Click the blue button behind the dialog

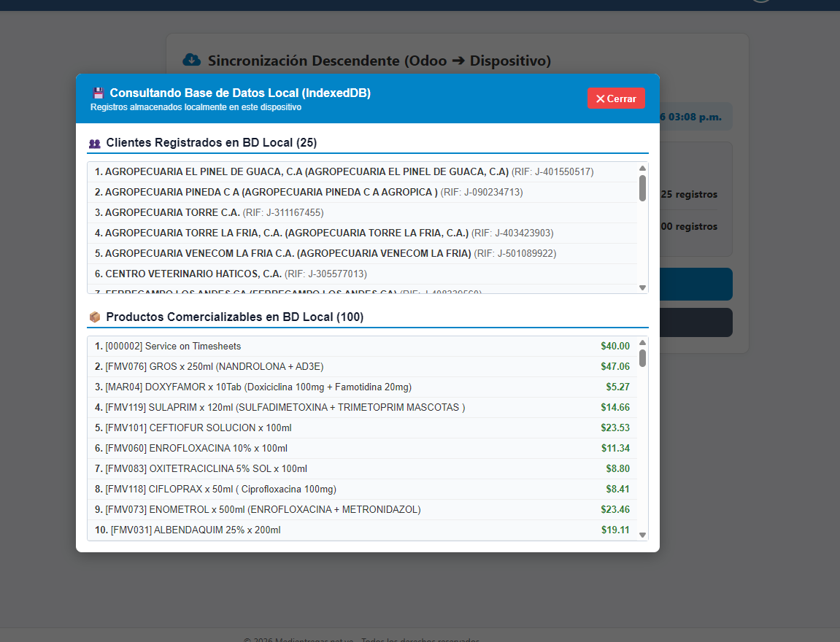click(x=696, y=284)
